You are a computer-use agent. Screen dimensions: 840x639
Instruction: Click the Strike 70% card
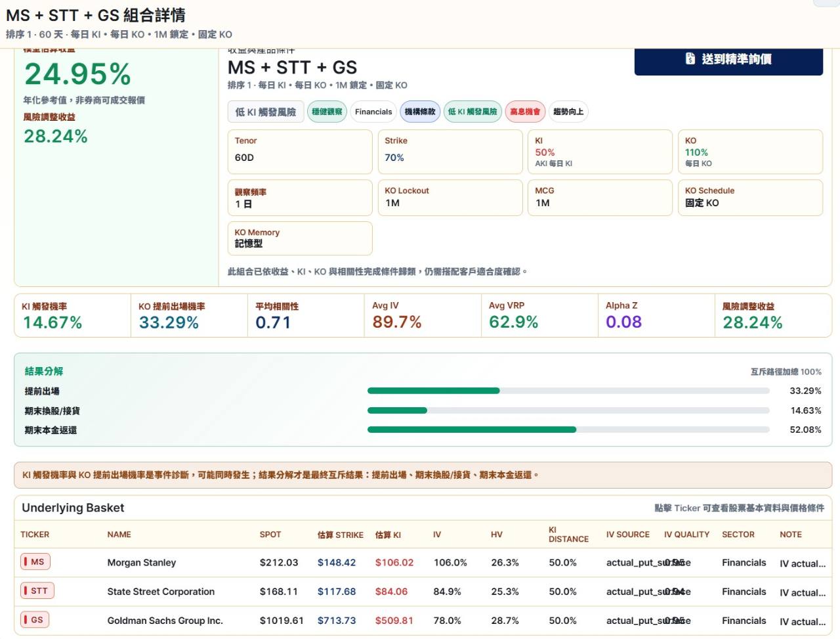(x=450, y=152)
